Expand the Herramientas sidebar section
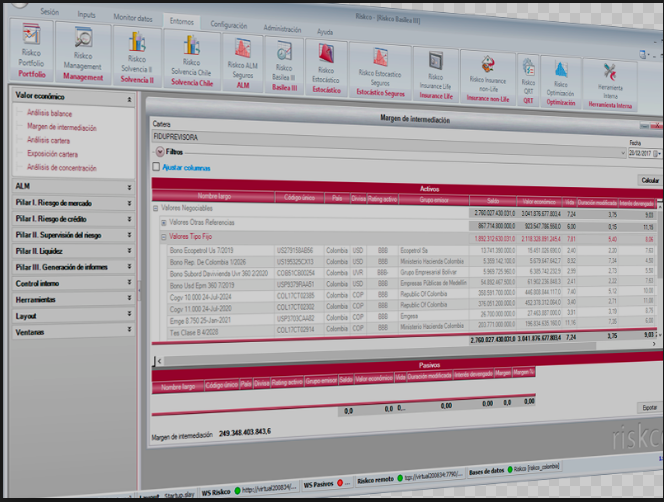This screenshot has height=502, width=664. [129, 298]
